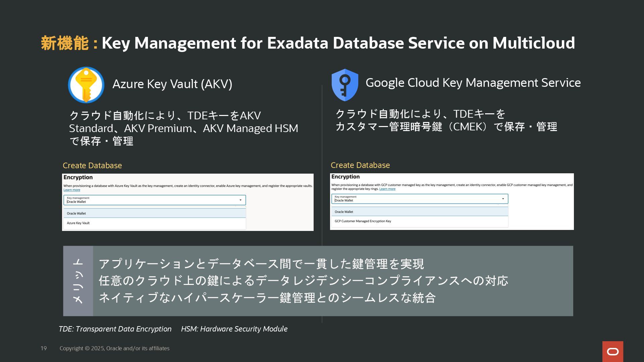Click the left Create Database heading

point(92,166)
